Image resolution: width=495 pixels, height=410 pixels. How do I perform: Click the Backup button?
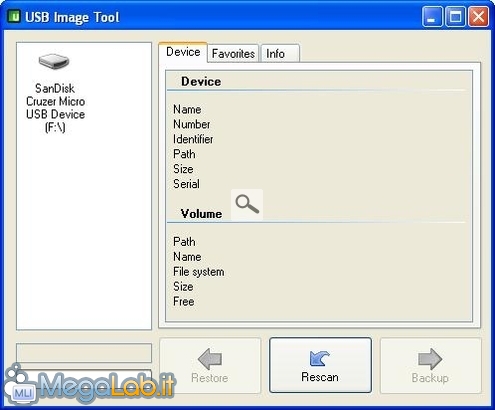[430, 365]
